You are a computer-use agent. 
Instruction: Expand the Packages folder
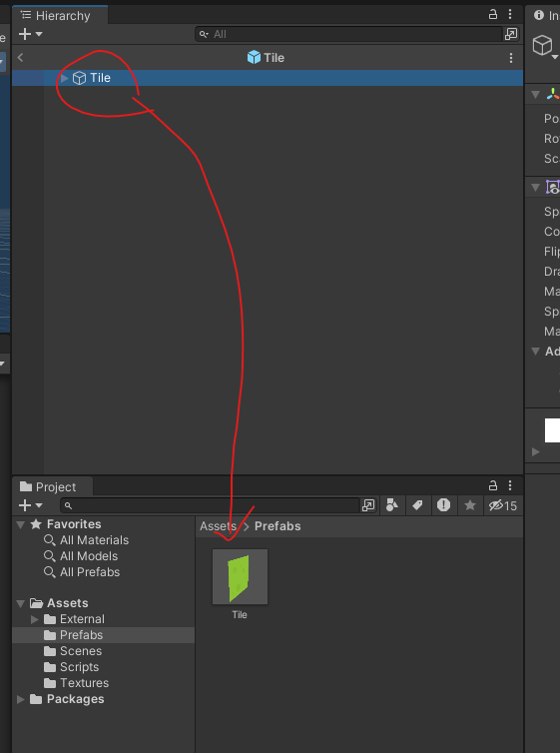(21, 699)
